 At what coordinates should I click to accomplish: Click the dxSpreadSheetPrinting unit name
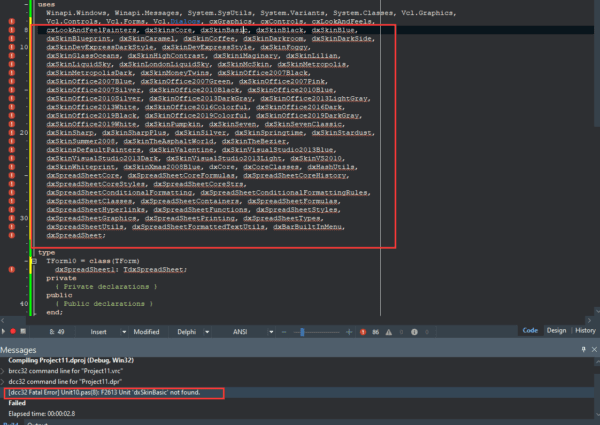(190, 218)
